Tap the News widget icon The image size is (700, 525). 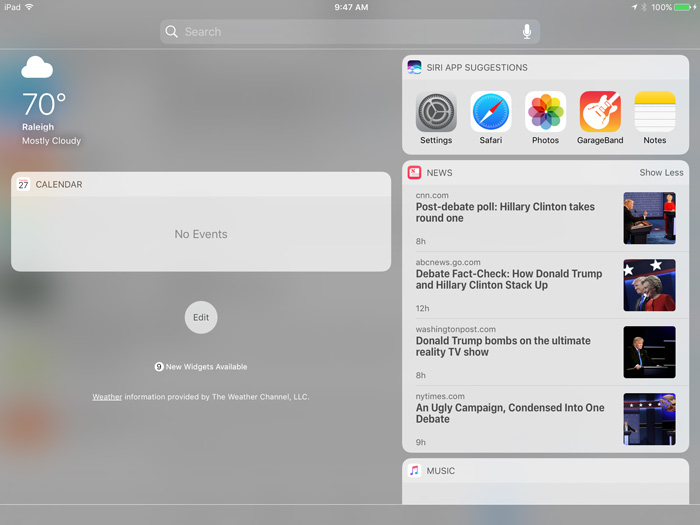tap(415, 173)
